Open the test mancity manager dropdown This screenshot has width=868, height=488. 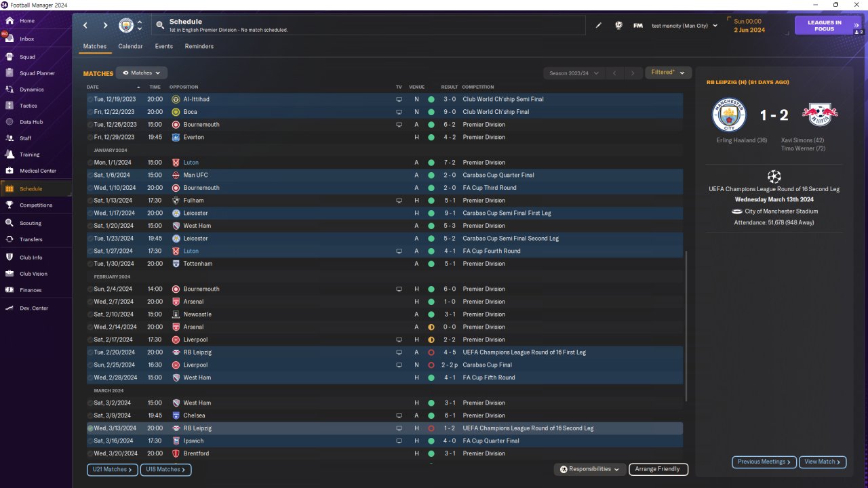[x=684, y=26]
